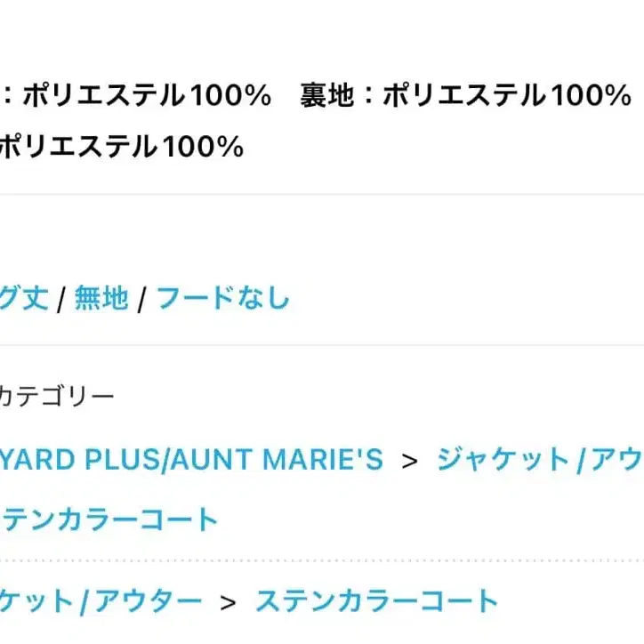
Task: Click the slash inside ケット/アウター link
Action: 82,602
